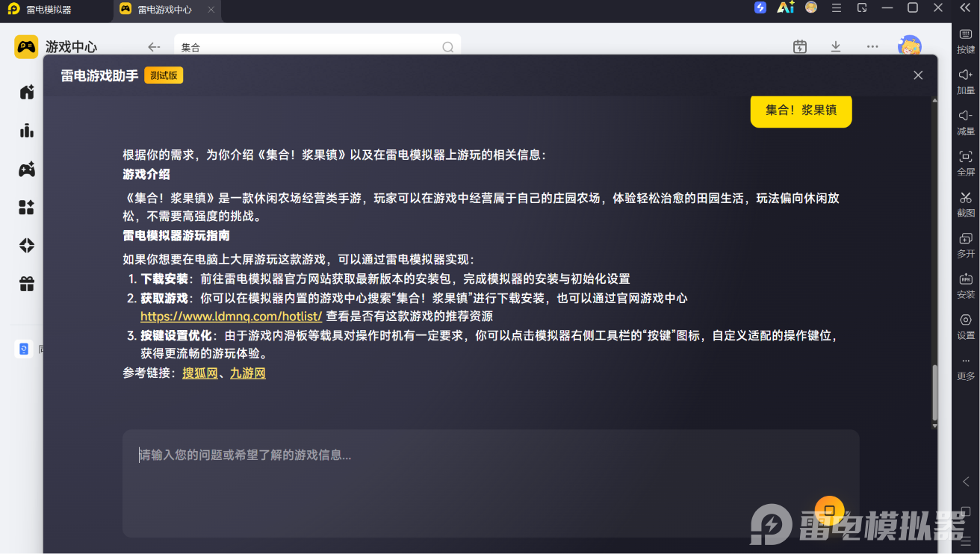Open emulator 设置 from the right toolbar
The image size is (980, 554).
point(966,326)
